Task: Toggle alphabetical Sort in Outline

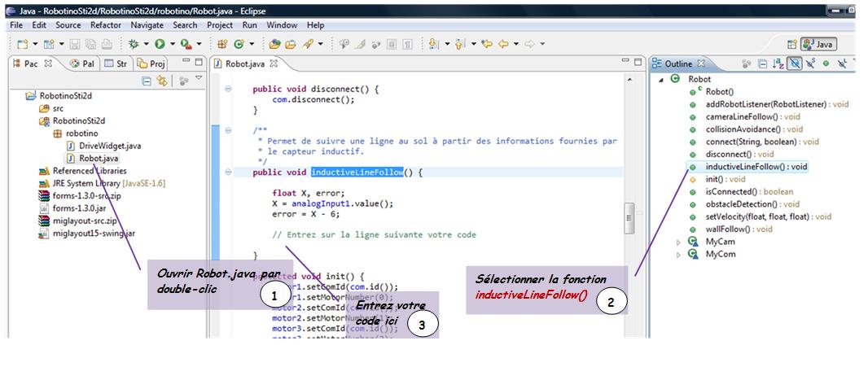Action: [778, 63]
